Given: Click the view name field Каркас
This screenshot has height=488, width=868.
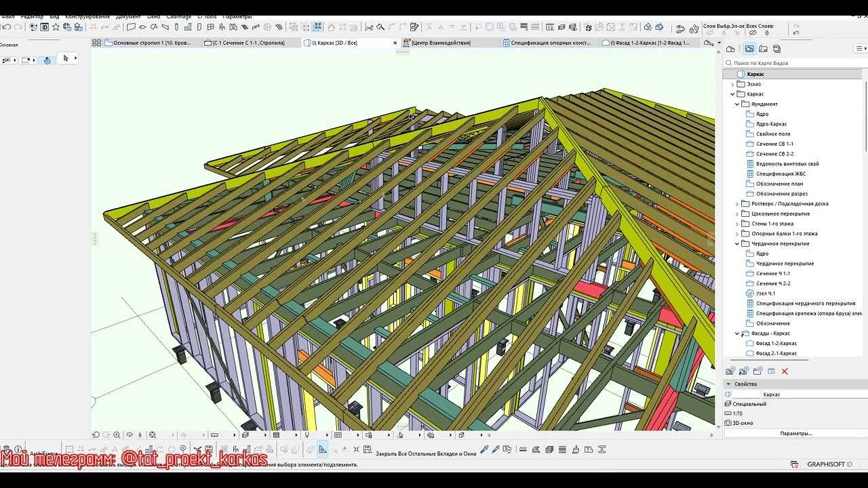Looking at the screenshot, I should pos(814,394).
